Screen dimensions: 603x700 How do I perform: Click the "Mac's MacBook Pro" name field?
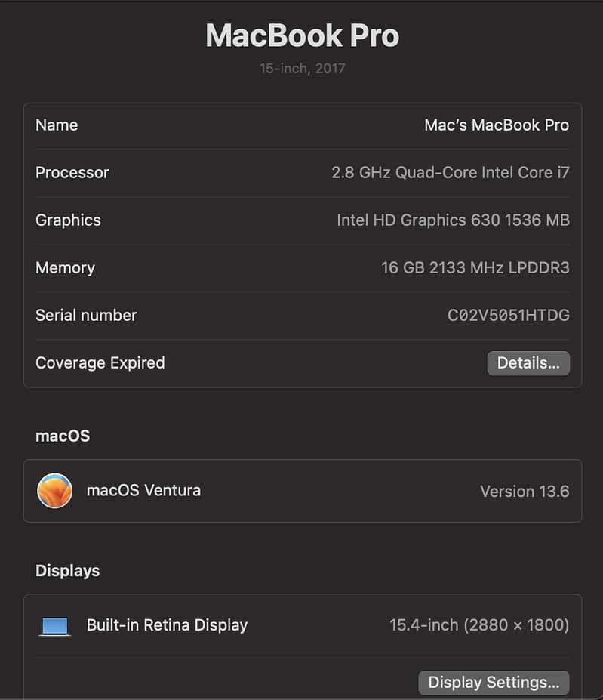497,125
